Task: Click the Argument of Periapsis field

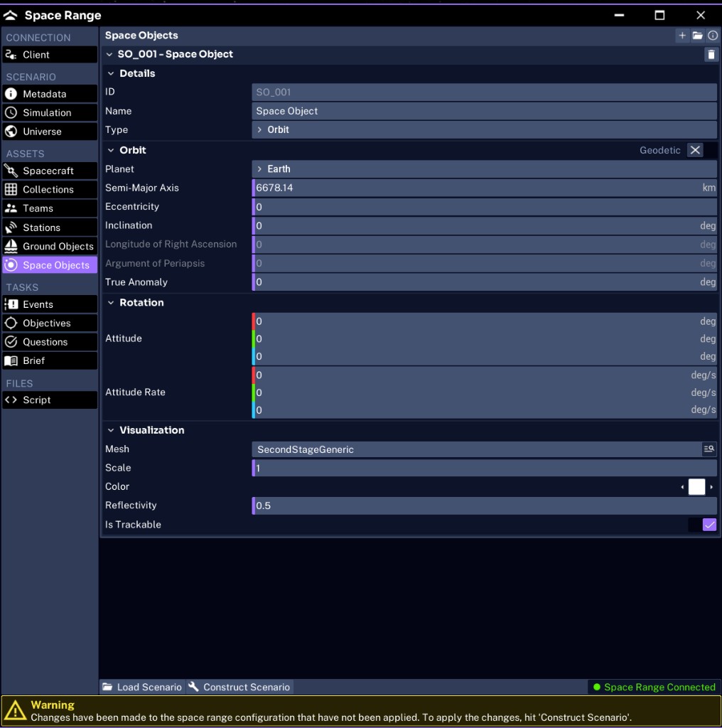Action: 485,263
